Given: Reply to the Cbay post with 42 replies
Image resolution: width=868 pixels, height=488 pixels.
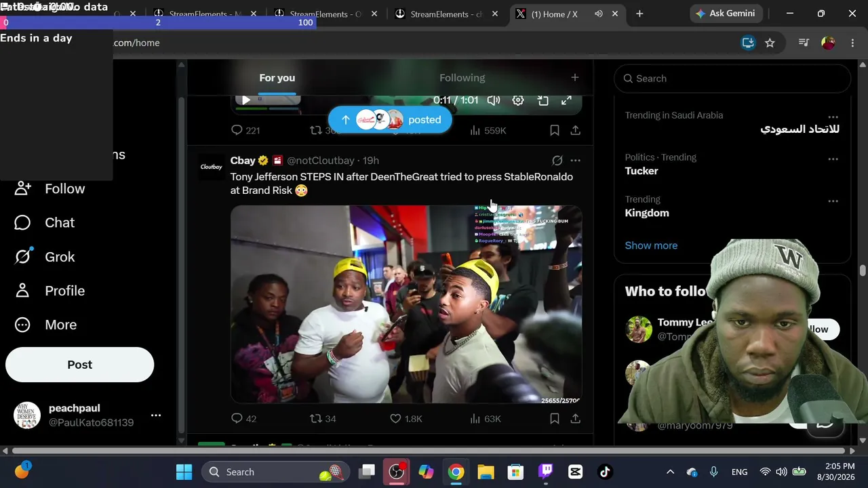Looking at the screenshot, I should [x=244, y=419].
